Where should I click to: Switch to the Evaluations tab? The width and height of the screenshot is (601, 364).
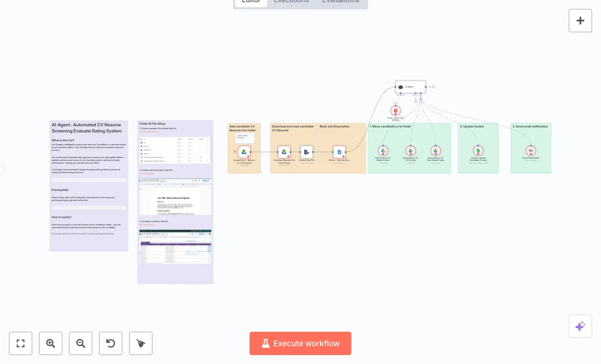coord(340,2)
